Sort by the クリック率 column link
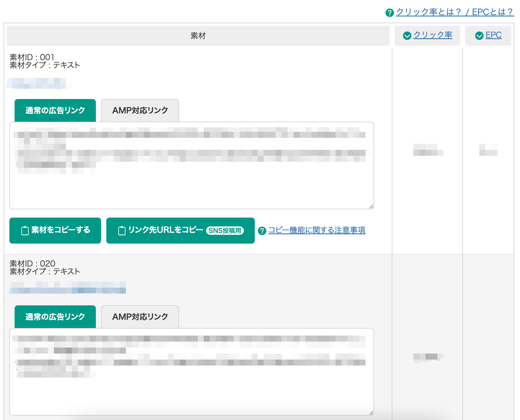Image resolution: width=520 pixels, height=420 pixels. 433,35
